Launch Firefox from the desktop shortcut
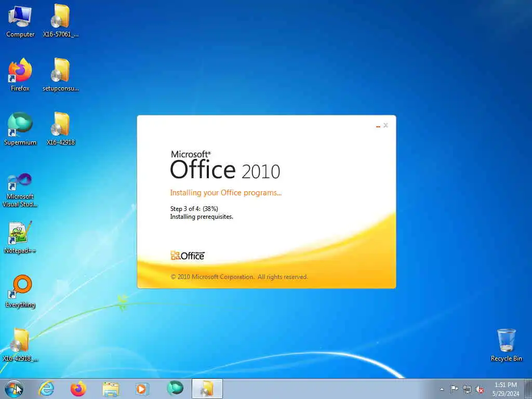532x399 pixels. pyautogui.click(x=20, y=75)
